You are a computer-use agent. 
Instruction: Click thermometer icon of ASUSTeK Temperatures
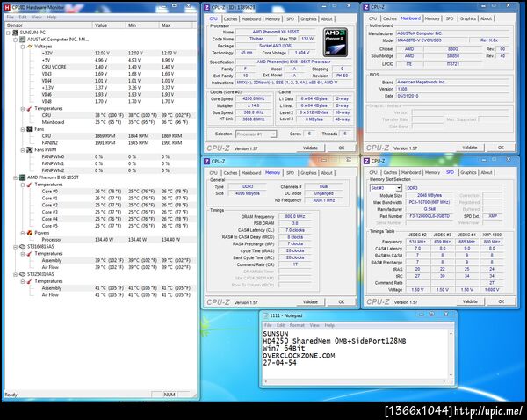(x=30, y=109)
